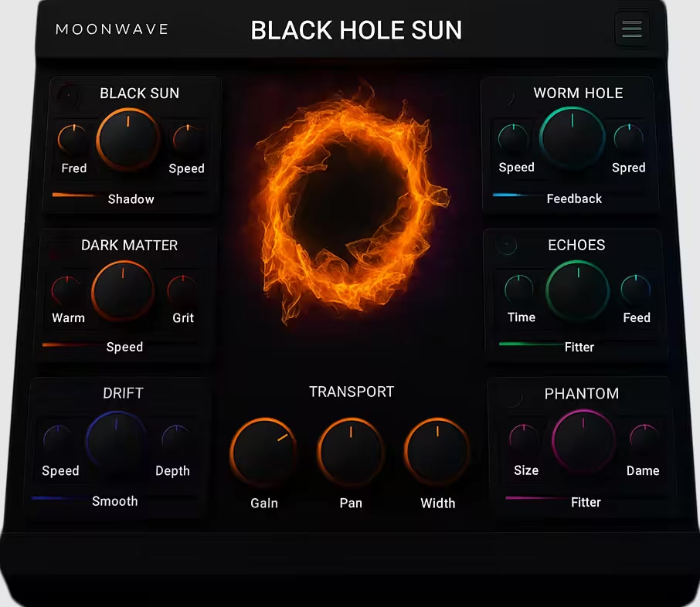The height and width of the screenshot is (607, 700).
Task: Click the large Dark Matter center knob
Action: click(123, 292)
